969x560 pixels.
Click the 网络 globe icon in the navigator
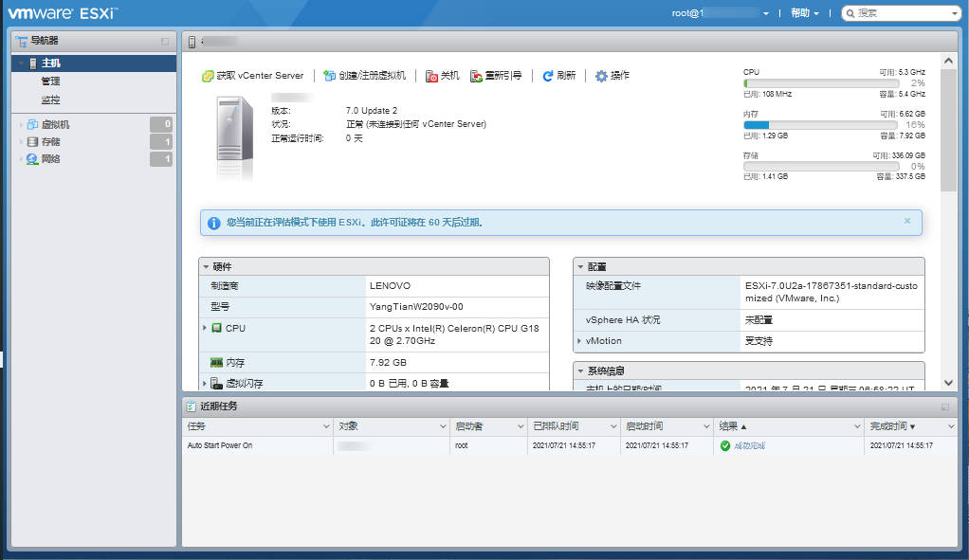click(x=32, y=158)
